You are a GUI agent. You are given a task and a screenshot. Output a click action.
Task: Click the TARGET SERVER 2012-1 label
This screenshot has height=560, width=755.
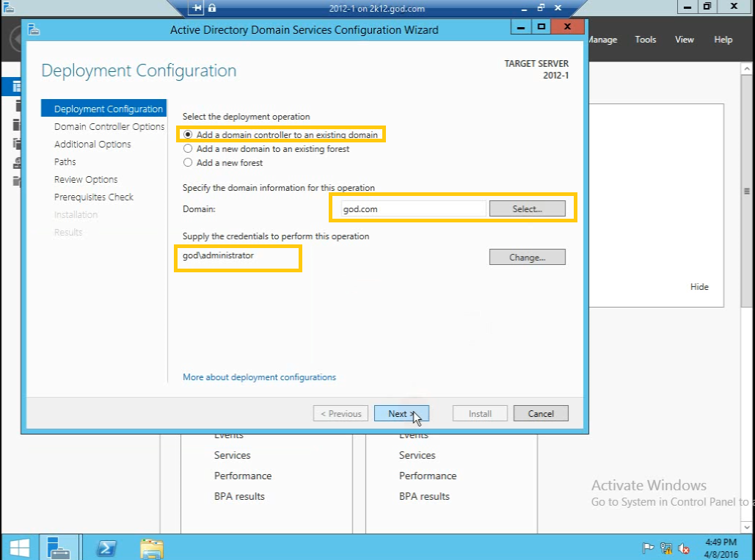[536, 69]
